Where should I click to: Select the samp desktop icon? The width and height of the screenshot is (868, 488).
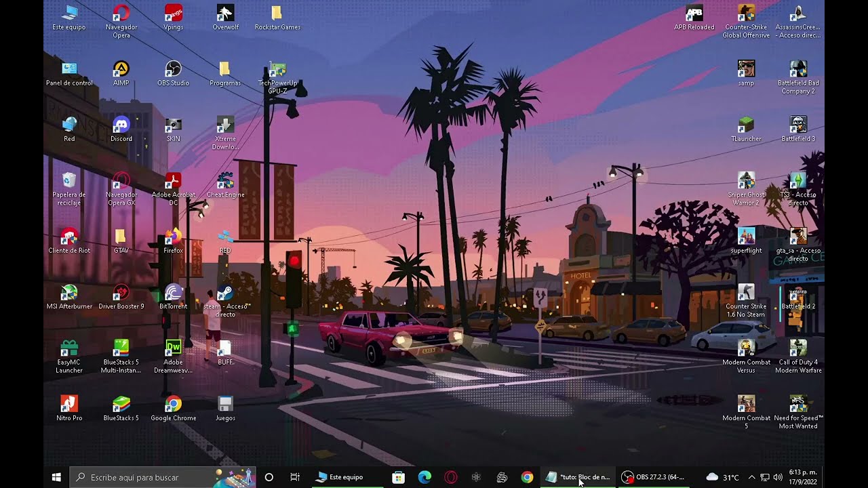[746, 73]
